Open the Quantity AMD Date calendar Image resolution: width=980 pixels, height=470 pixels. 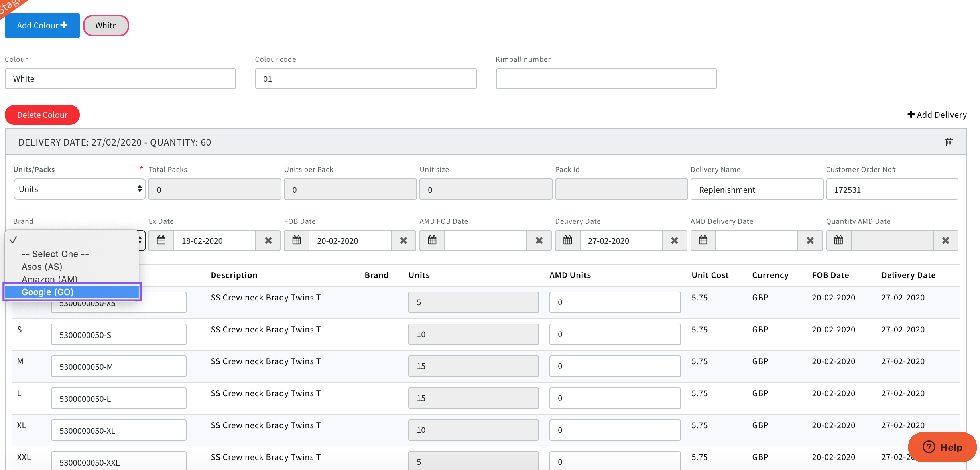[x=839, y=241]
